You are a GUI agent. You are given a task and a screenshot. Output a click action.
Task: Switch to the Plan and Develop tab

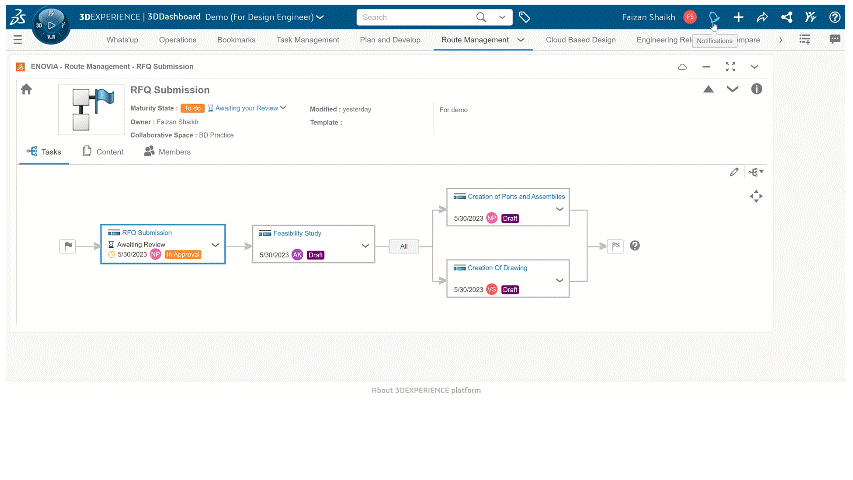pos(390,40)
